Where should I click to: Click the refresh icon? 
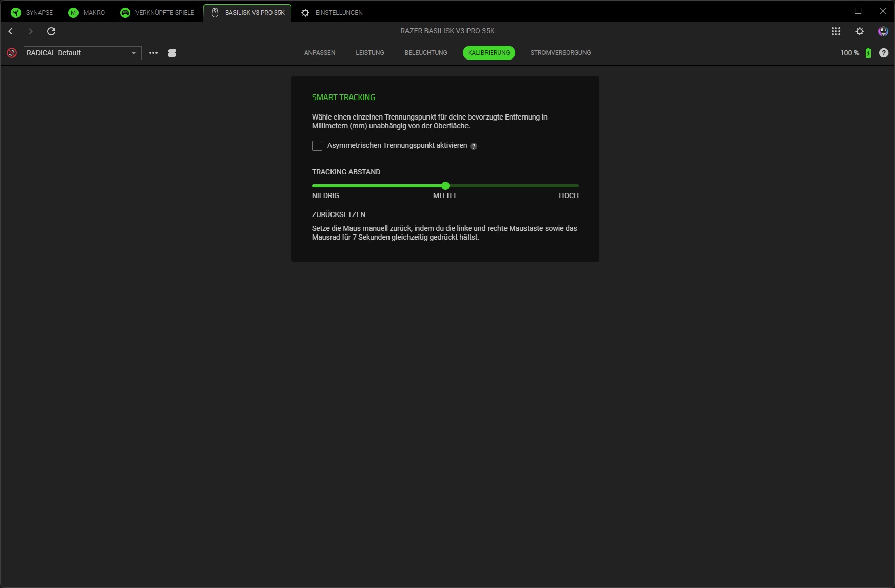pyautogui.click(x=51, y=31)
